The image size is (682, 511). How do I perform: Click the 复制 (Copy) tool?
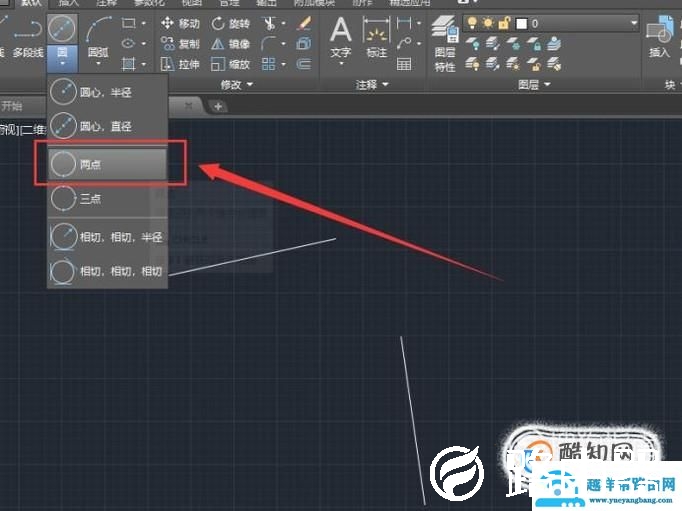(x=180, y=44)
